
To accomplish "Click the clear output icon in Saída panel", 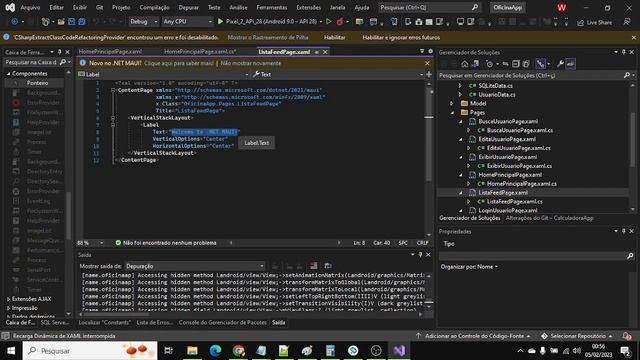I will tap(313, 266).
